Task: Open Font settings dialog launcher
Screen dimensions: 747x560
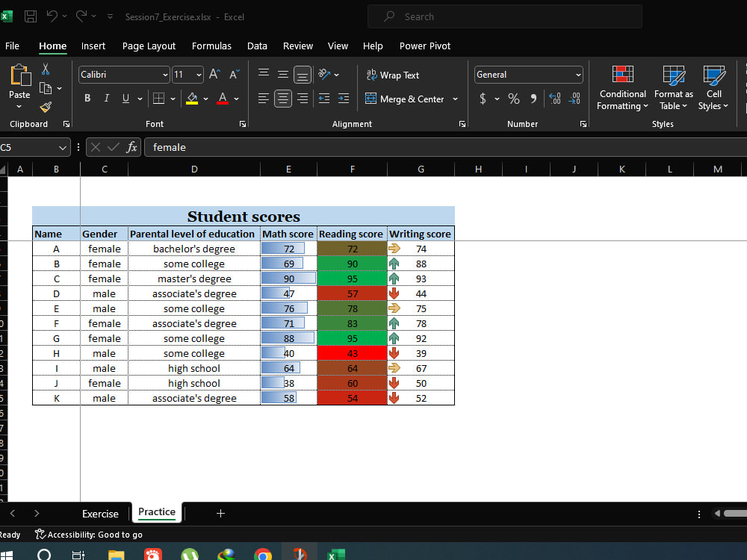Action: [243, 124]
